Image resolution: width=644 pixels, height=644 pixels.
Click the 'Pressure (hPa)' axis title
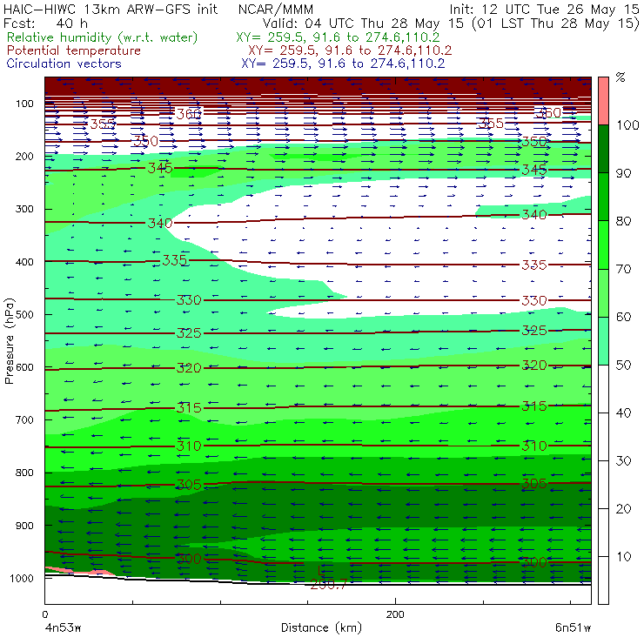(x=9, y=341)
